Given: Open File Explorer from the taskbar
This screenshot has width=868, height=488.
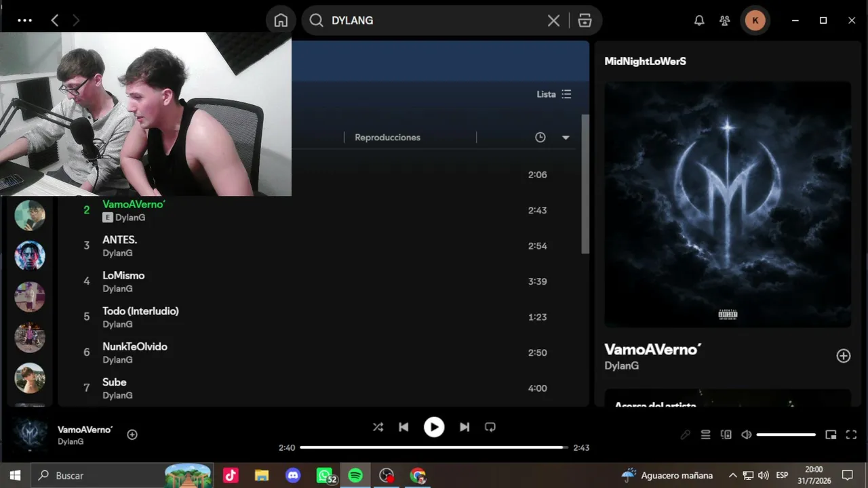Looking at the screenshot, I should [x=262, y=475].
